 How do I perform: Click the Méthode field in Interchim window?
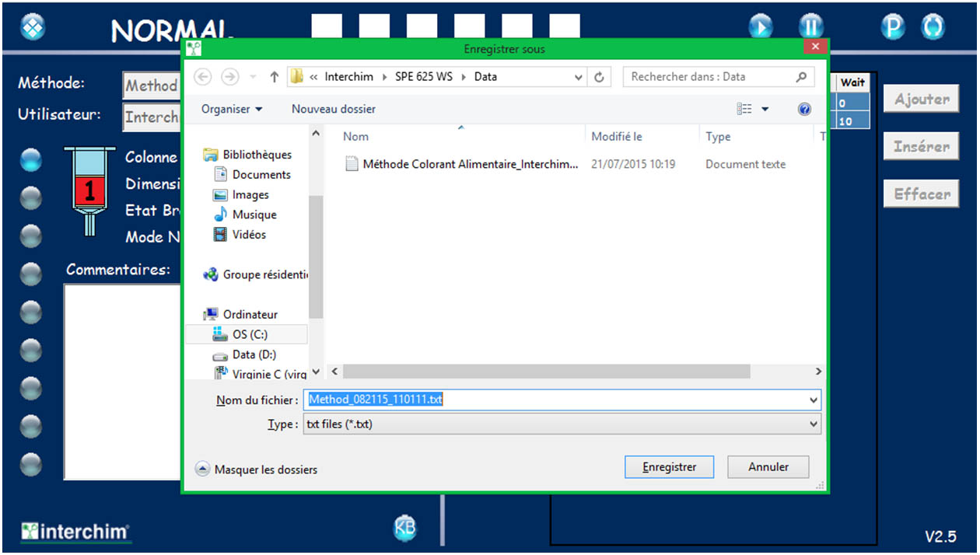(x=152, y=86)
